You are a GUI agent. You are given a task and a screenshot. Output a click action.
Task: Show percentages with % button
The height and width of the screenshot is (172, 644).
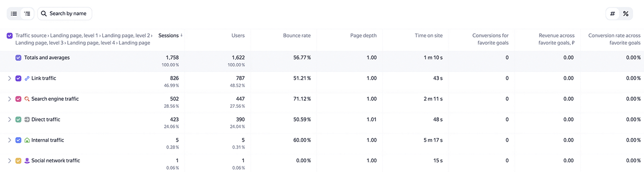pyautogui.click(x=626, y=14)
